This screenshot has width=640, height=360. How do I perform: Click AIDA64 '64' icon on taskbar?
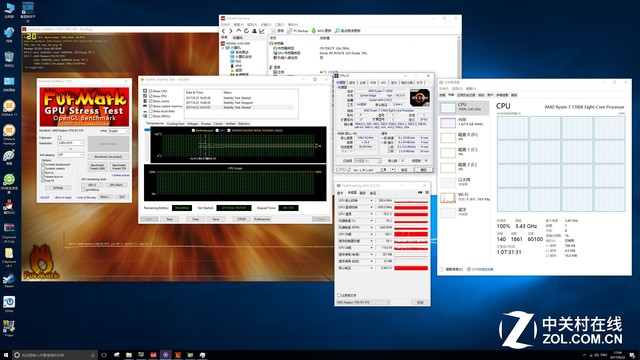point(153,355)
